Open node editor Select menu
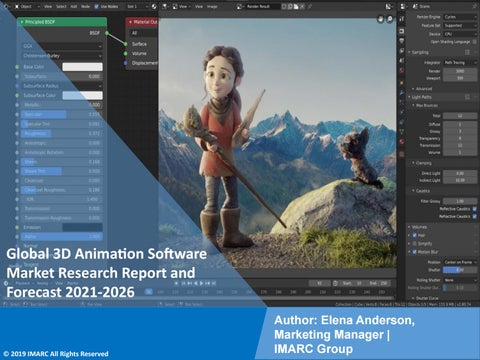 tap(61, 6)
